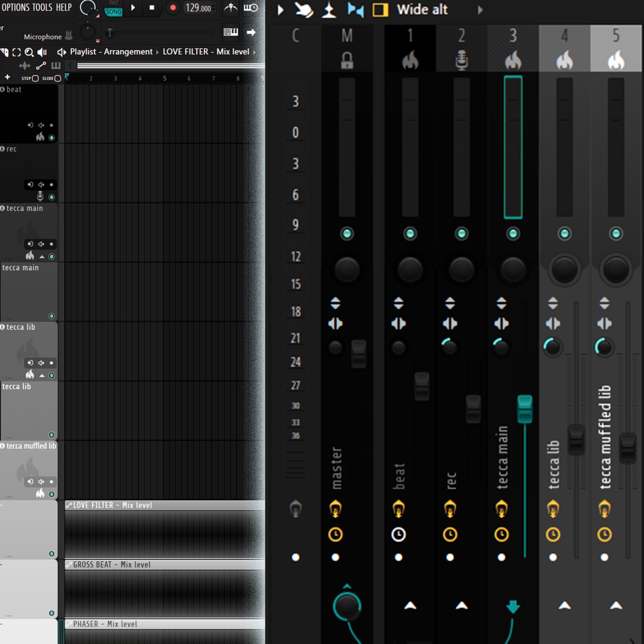Click latency clock icon on beat track
Screen dimensions: 644x644
[x=398, y=534]
